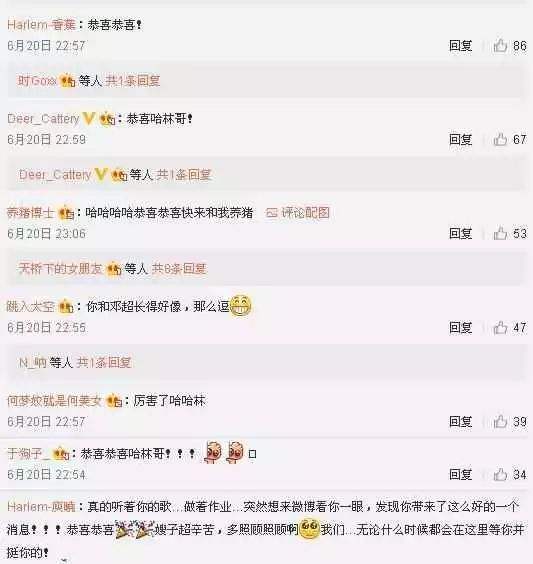Expand 共1条回复 under Deer_Cattery reply box
This screenshot has width=533, height=564.
click(184, 175)
